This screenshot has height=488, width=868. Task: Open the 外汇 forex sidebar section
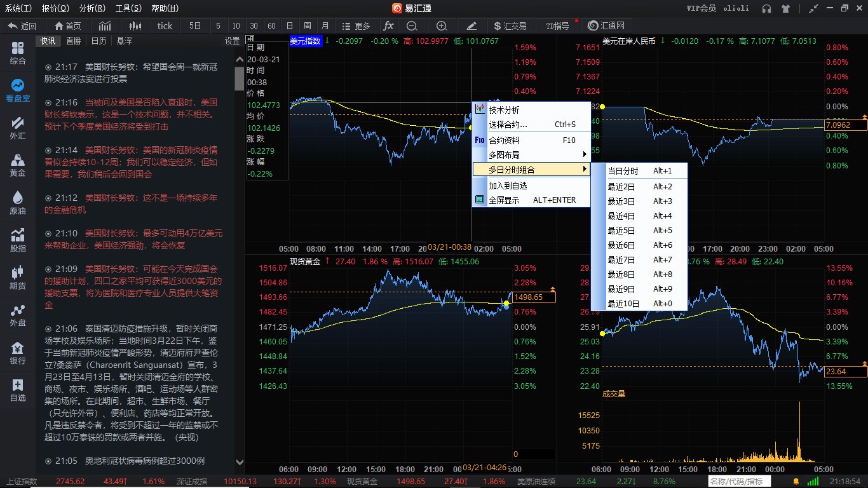click(x=18, y=128)
